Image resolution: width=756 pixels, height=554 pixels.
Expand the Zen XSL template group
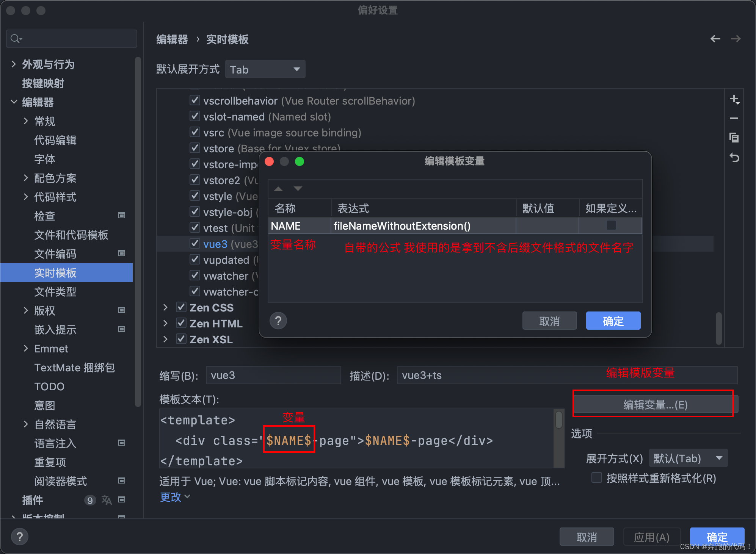click(165, 339)
